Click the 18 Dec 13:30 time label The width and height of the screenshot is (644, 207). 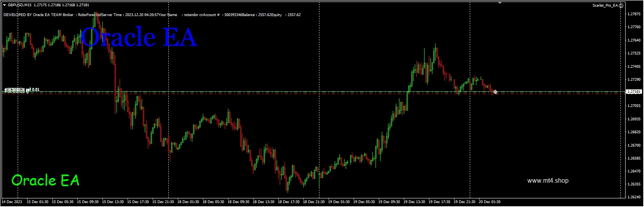click(x=264, y=202)
